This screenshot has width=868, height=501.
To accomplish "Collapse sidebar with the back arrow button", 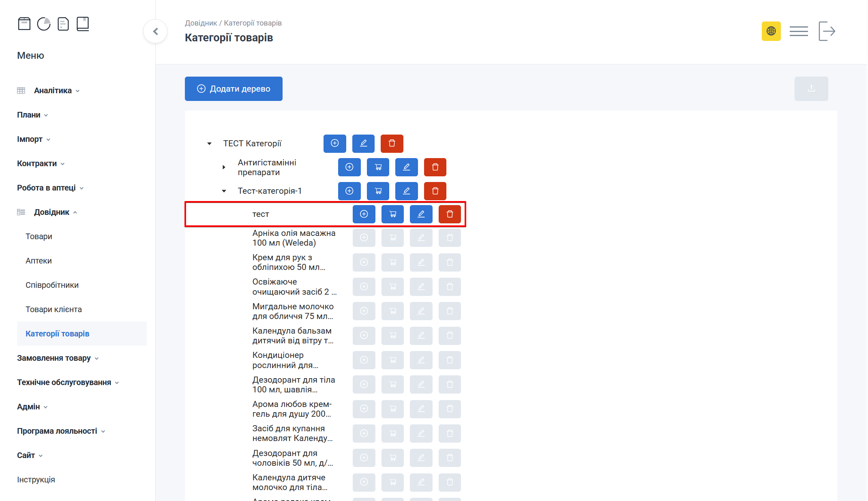I will tap(155, 31).
